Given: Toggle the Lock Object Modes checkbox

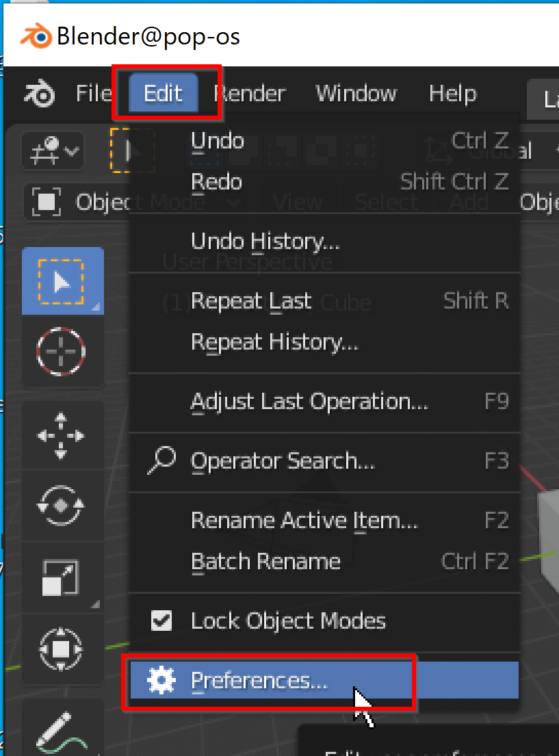Looking at the screenshot, I should tap(161, 621).
